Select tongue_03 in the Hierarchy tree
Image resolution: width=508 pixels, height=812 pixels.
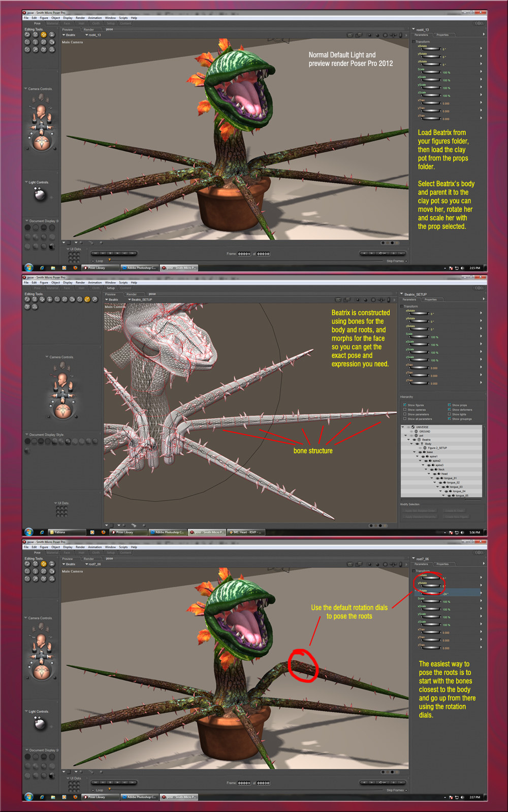456,487
